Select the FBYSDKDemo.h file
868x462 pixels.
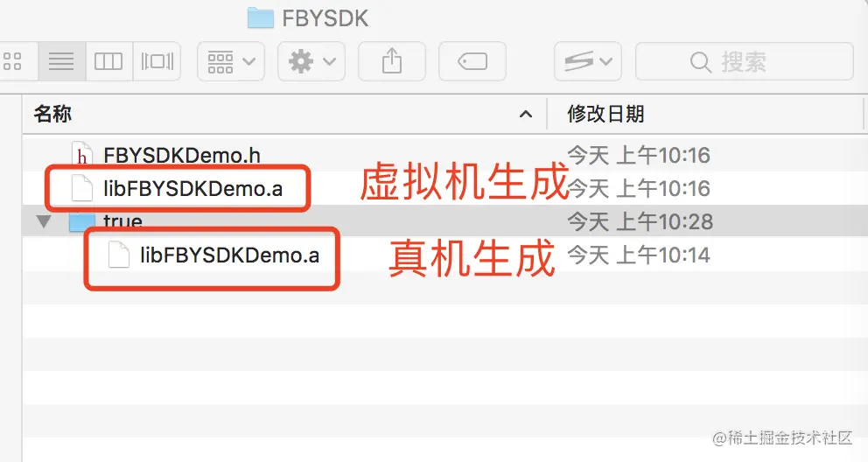pos(182,156)
